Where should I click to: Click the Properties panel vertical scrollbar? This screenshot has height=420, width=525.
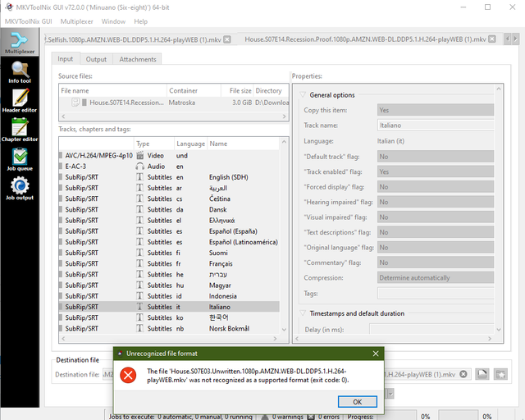point(499,209)
